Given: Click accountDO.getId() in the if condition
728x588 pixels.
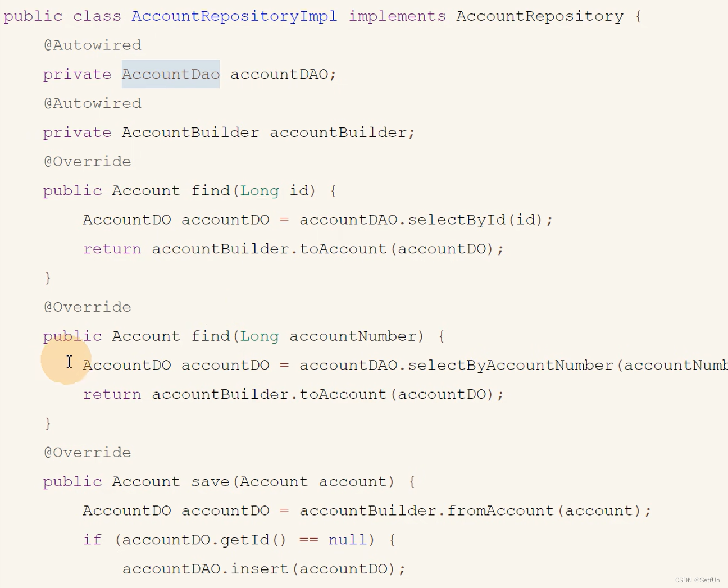Looking at the screenshot, I should (x=204, y=540).
